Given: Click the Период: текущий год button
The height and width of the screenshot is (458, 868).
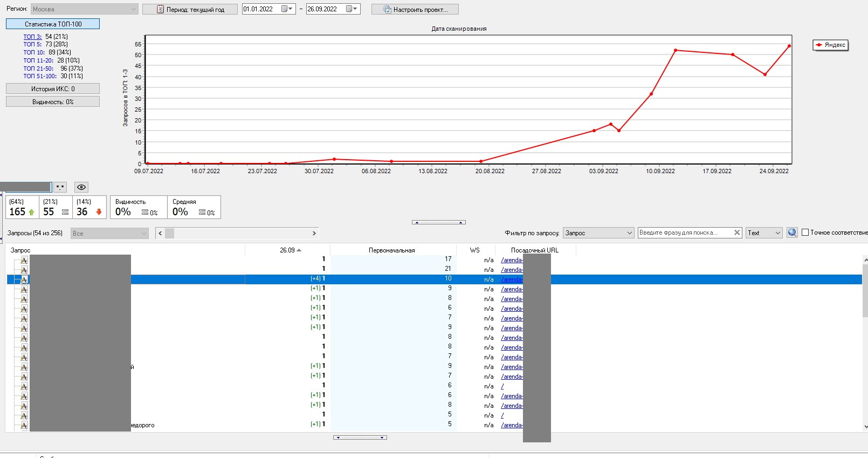Looking at the screenshot, I should [x=190, y=9].
